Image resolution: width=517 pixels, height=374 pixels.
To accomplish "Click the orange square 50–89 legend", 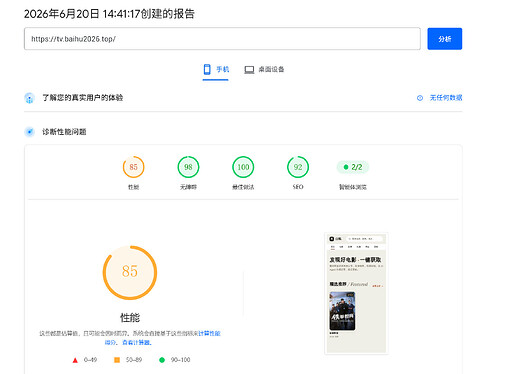I will [x=128, y=360].
